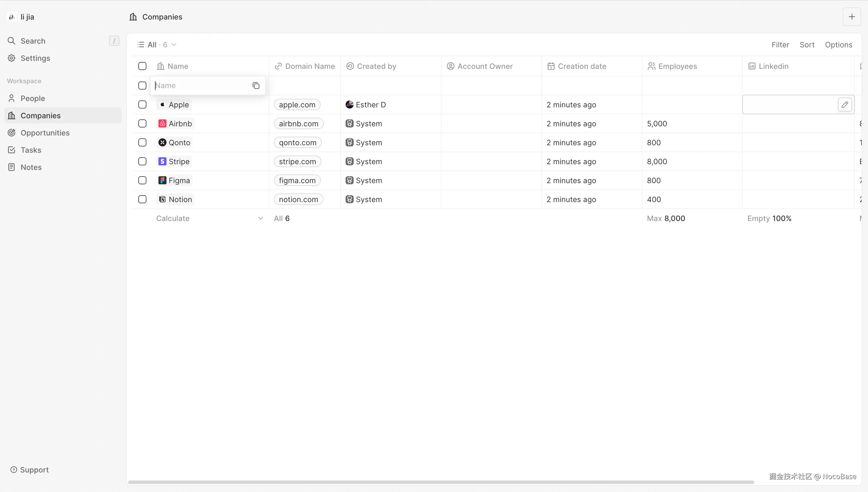Click the horizontal scrollbar at table bottom
This screenshot has width=868, height=492.
point(441,482)
